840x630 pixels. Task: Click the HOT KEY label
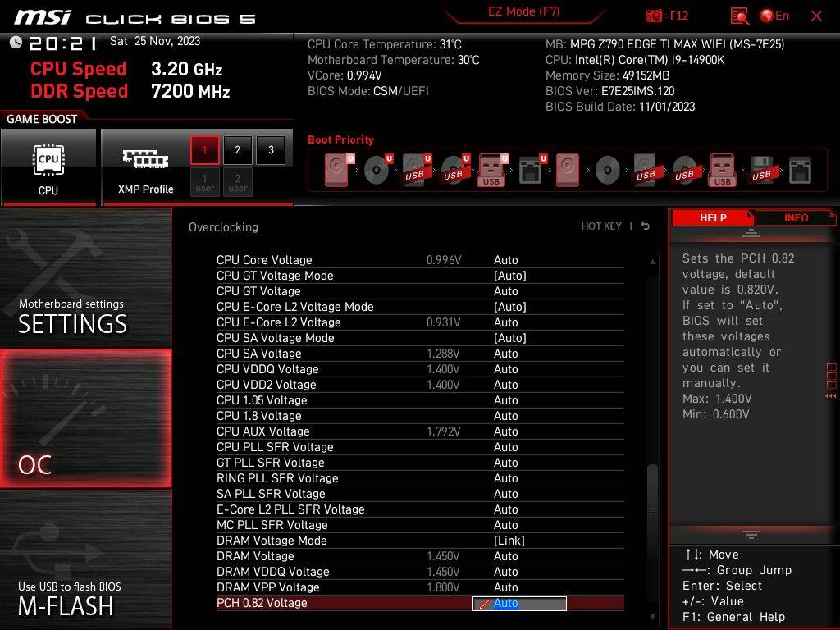coord(601,226)
